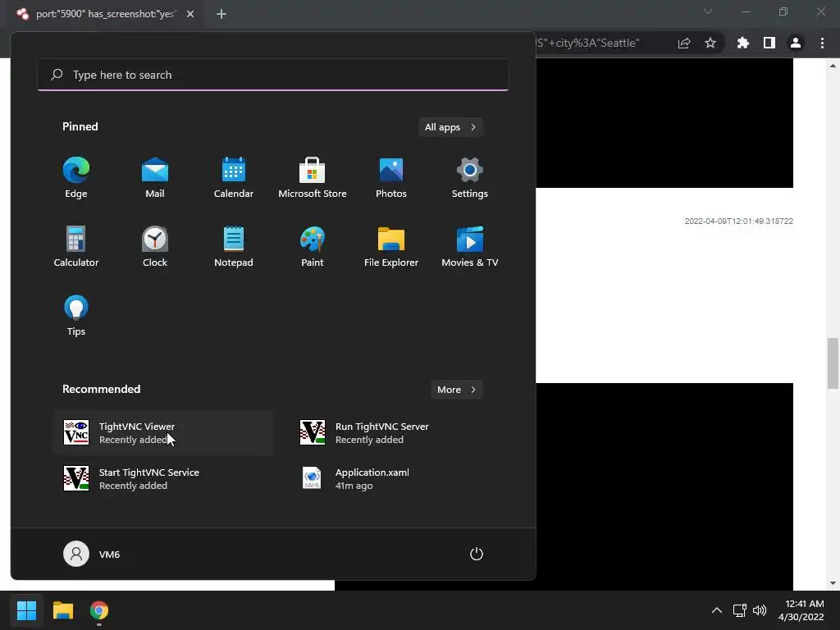This screenshot has width=840, height=630.
Task: Open Chrome tab search dropdown
Action: pos(708,11)
